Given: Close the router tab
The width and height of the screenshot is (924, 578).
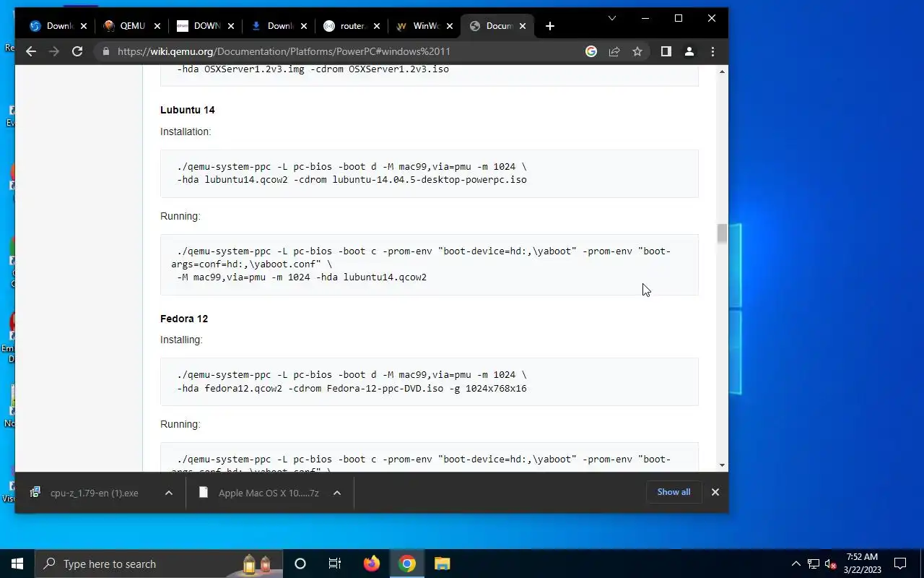Looking at the screenshot, I should 378,26.
